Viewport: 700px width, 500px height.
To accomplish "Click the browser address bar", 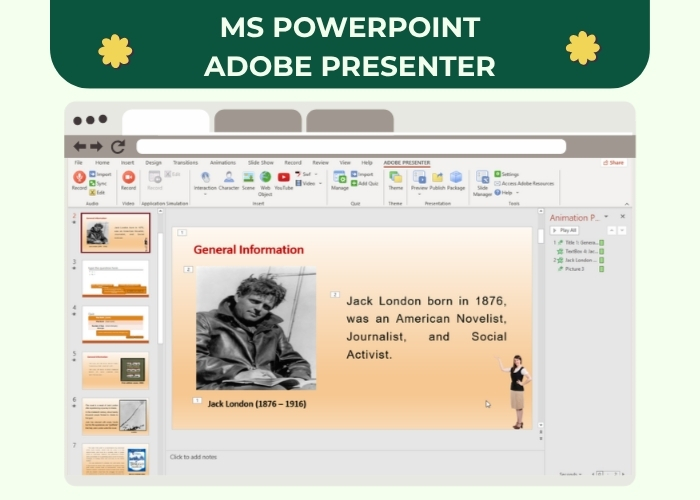I will coord(351,146).
